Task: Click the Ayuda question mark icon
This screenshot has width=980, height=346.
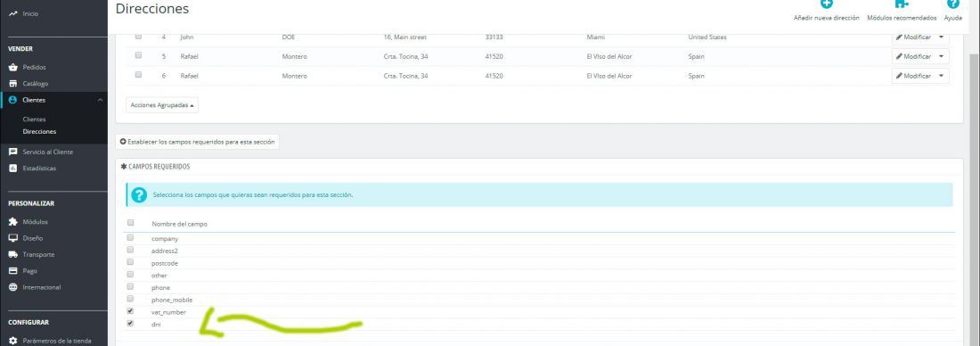Action: point(953,4)
